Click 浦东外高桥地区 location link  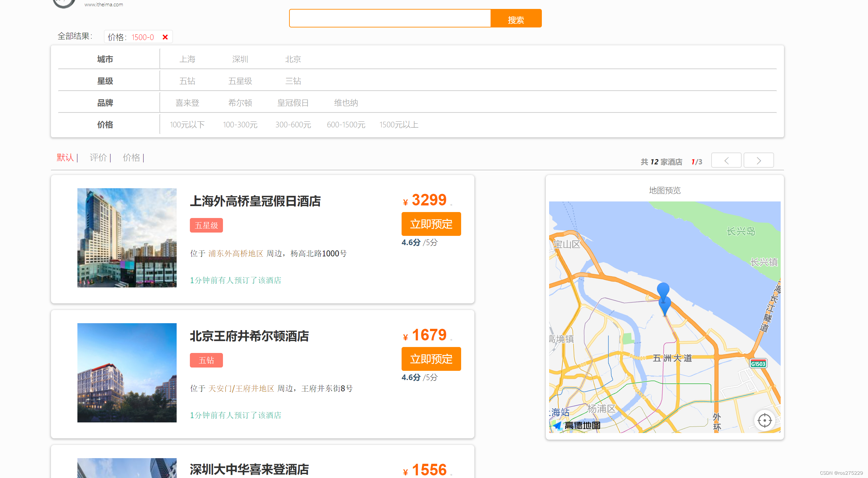pos(236,254)
